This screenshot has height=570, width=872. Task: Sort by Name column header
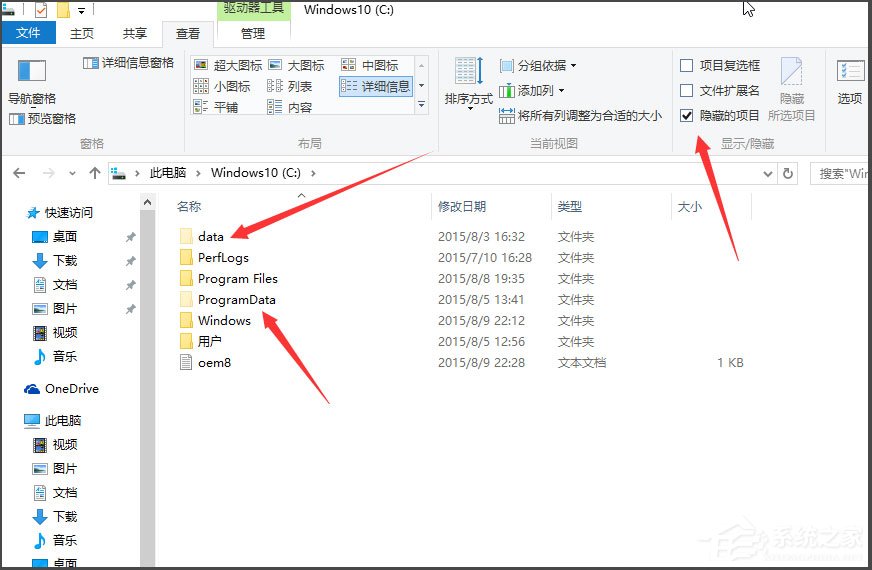[x=189, y=206]
